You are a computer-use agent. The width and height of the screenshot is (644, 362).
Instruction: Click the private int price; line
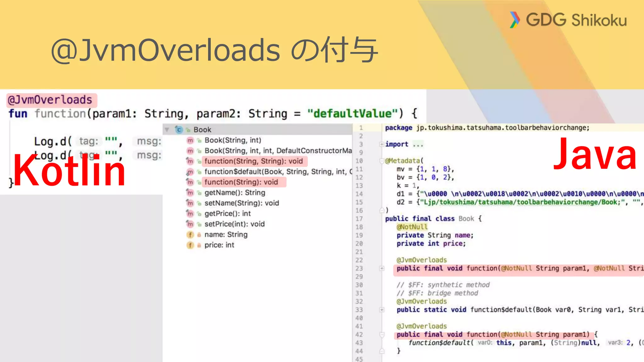coord(431,244)
